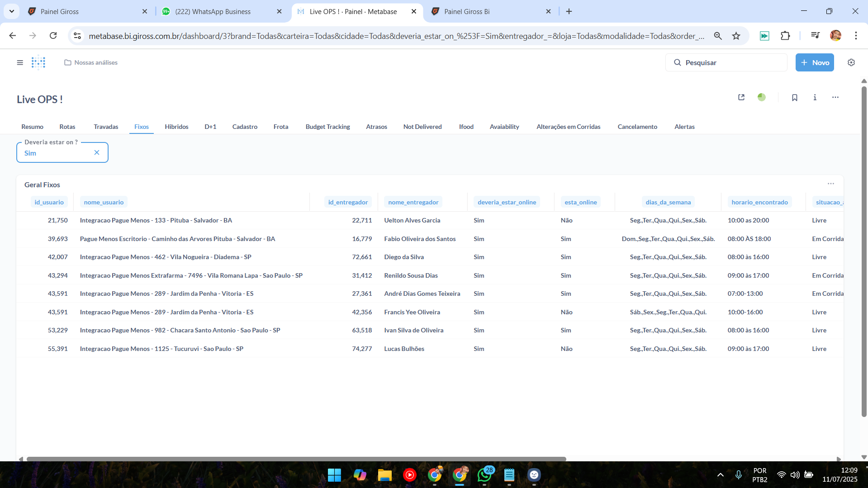Open Copilot from taskbar

(360, 475)
